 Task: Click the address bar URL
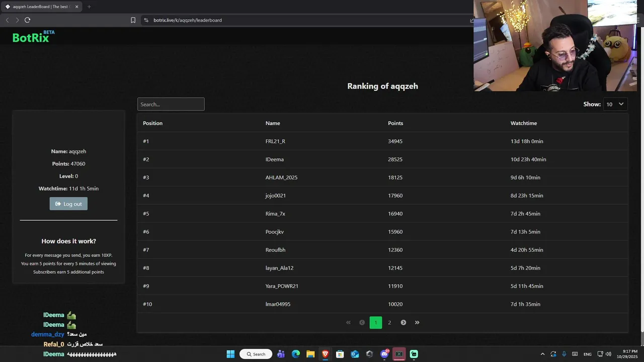188,20
